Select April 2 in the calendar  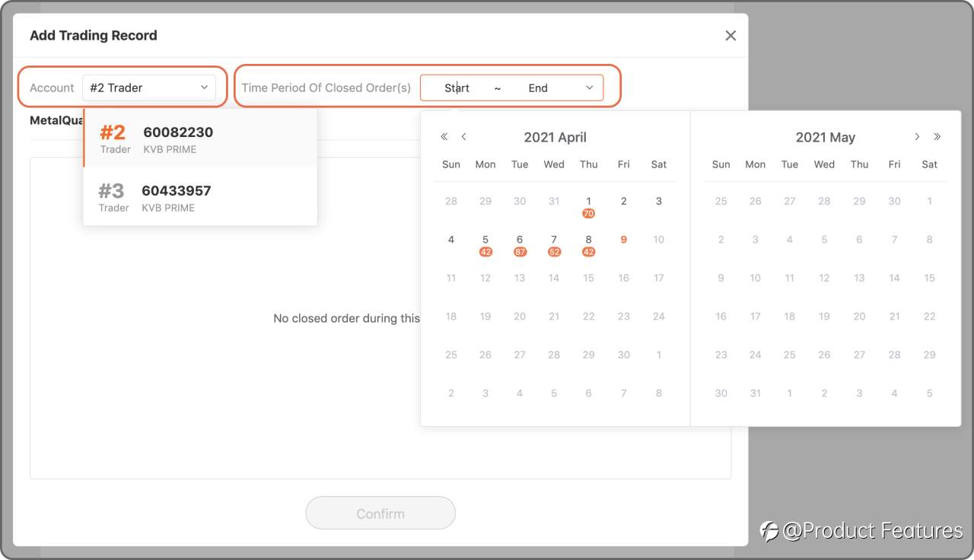623,202
